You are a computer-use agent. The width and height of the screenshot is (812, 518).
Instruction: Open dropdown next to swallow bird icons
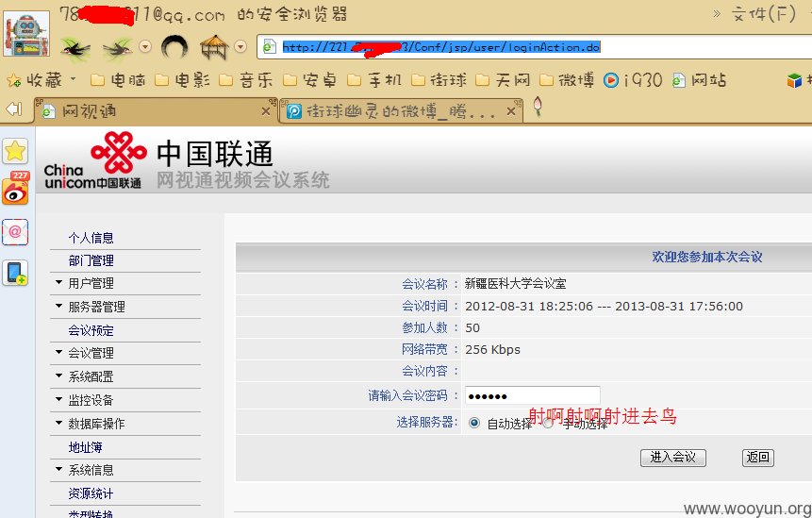tap(145, 46)
